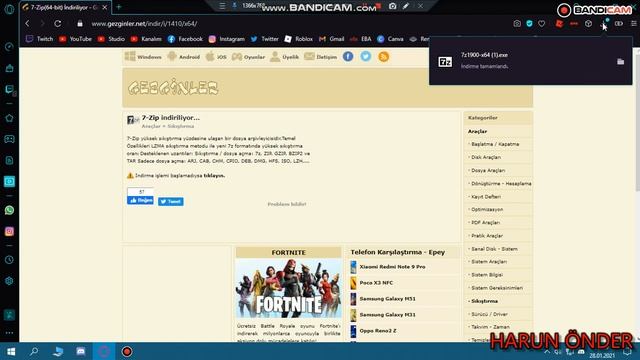640x360 pixels.
Task: Open the Opera GX menu logo
Action: tap(9, 9)
